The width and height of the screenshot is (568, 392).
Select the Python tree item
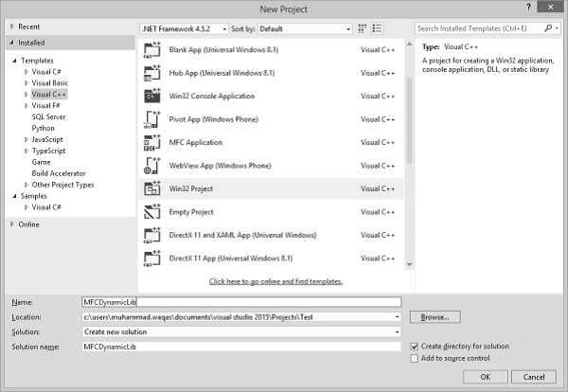point(44,128)
